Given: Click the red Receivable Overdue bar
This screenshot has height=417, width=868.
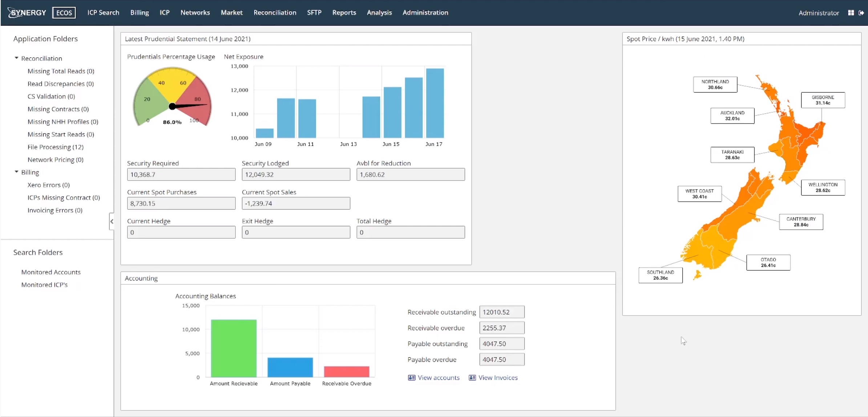Looking at the screenshot, I should 347,372.
